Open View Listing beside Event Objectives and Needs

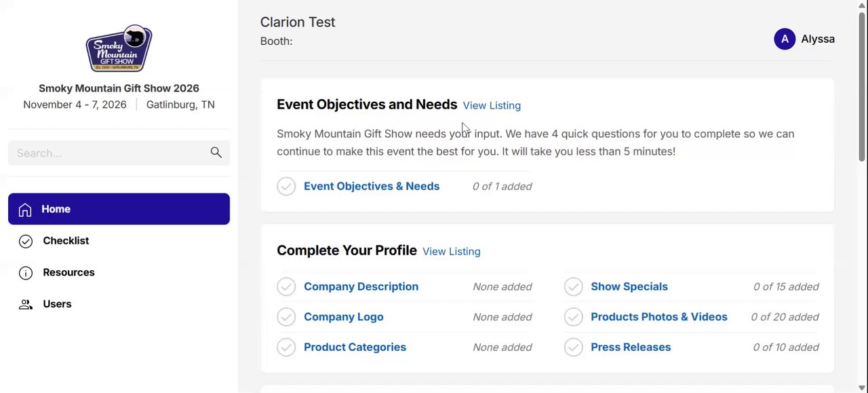[492, 105]
